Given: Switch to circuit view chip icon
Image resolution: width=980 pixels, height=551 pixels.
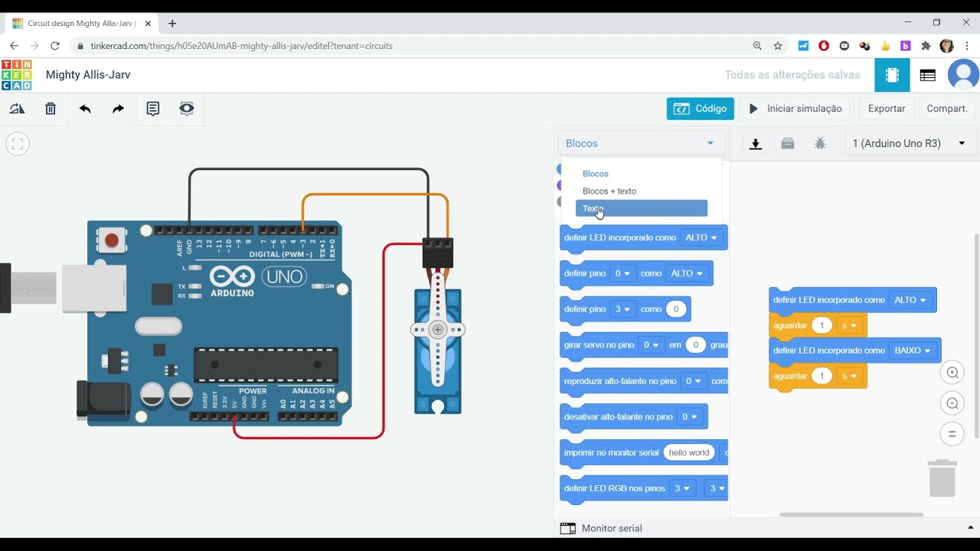Looking at the screenshot, I should [x=892, y=75].
